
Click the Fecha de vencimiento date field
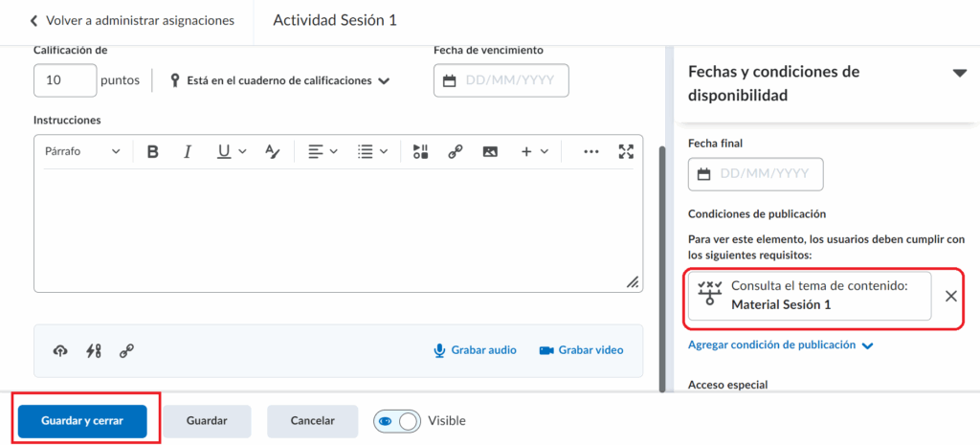click(501, 80)
